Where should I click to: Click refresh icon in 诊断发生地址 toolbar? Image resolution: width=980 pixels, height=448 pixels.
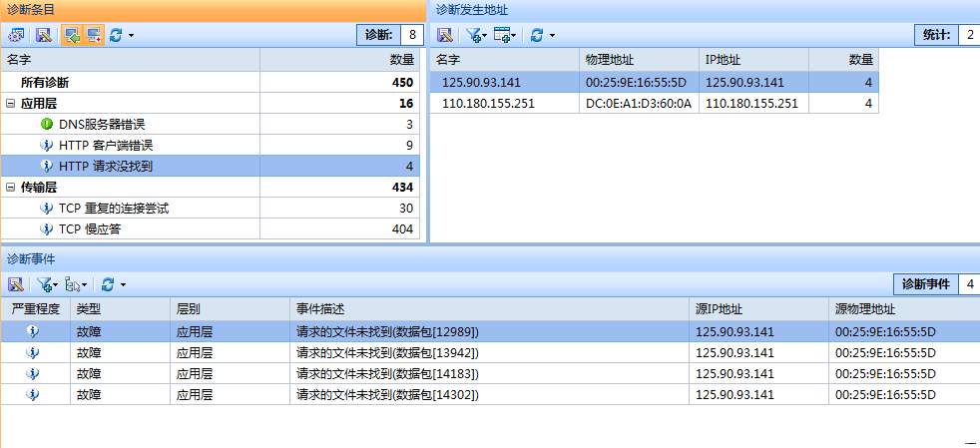[537, 35]
